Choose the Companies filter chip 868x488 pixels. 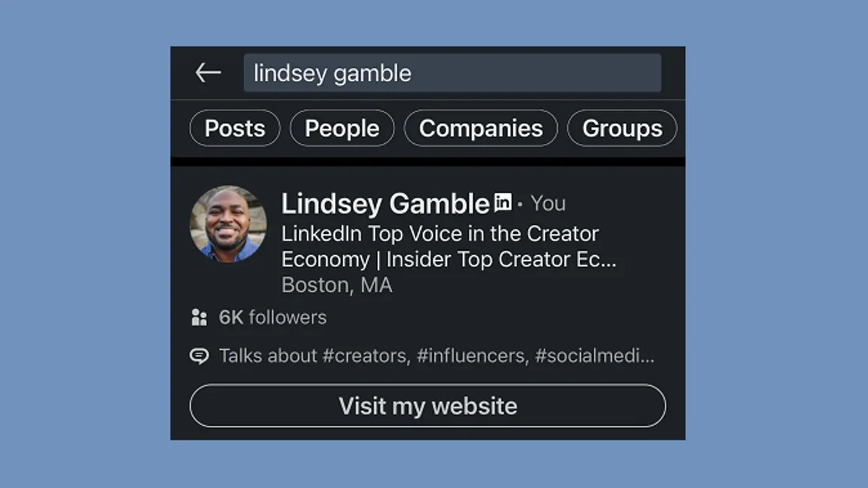[481, 129]
